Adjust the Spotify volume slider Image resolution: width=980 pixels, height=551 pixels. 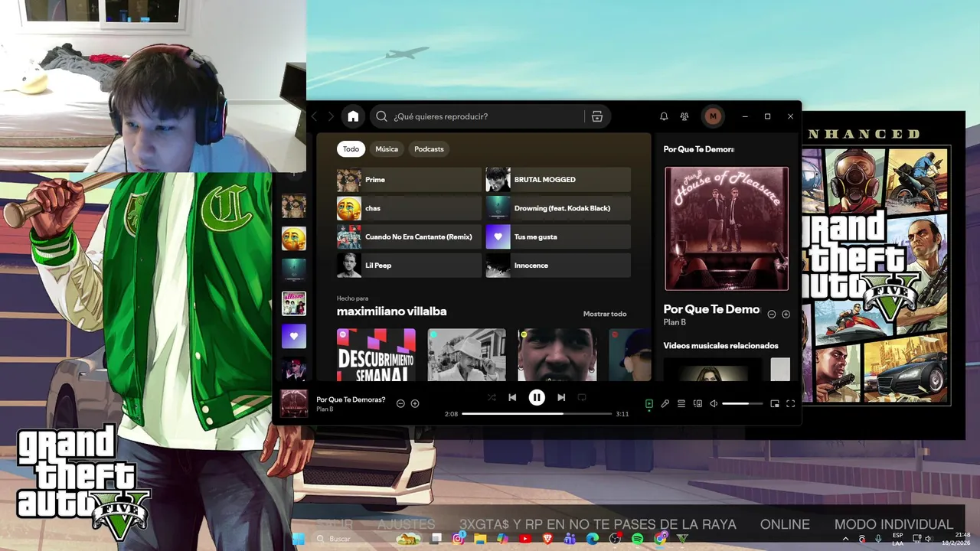(742, 403)
